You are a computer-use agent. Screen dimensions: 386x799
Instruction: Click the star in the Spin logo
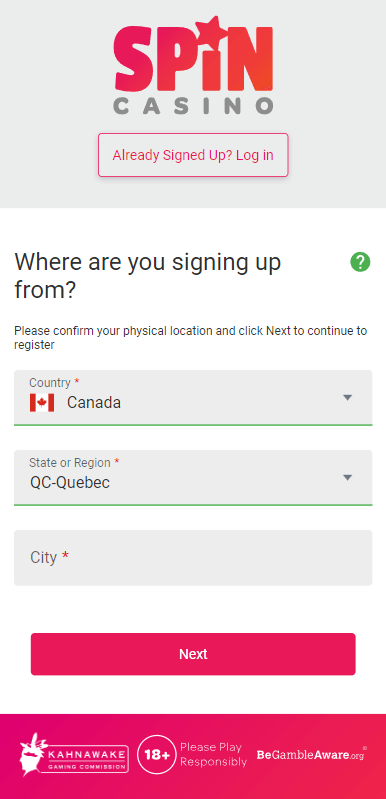209,30
